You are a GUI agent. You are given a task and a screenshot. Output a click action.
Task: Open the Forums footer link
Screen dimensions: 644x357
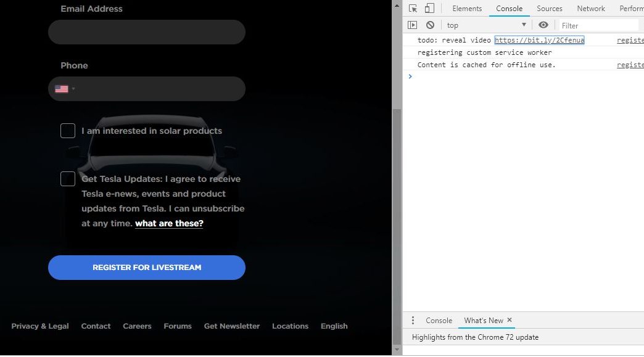(178, 326)
